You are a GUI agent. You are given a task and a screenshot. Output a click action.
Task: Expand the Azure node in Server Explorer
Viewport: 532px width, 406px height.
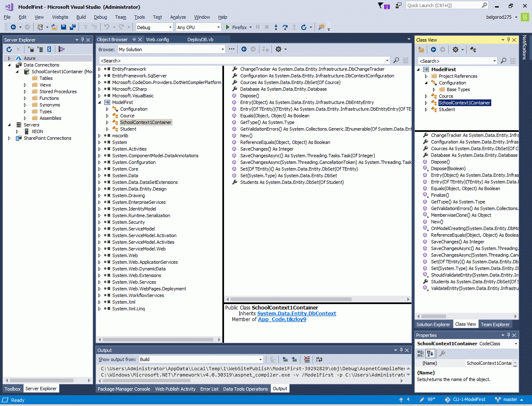coord(9,58)
